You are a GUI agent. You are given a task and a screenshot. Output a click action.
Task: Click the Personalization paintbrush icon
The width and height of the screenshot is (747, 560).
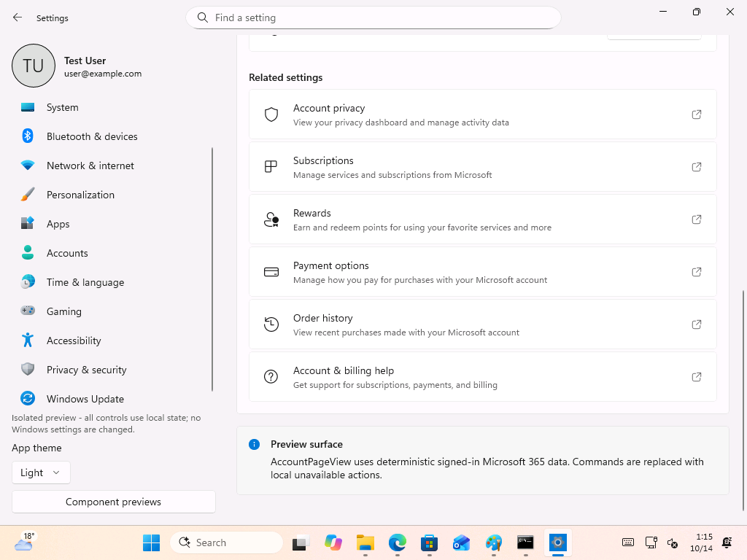[x=28, y=194]
